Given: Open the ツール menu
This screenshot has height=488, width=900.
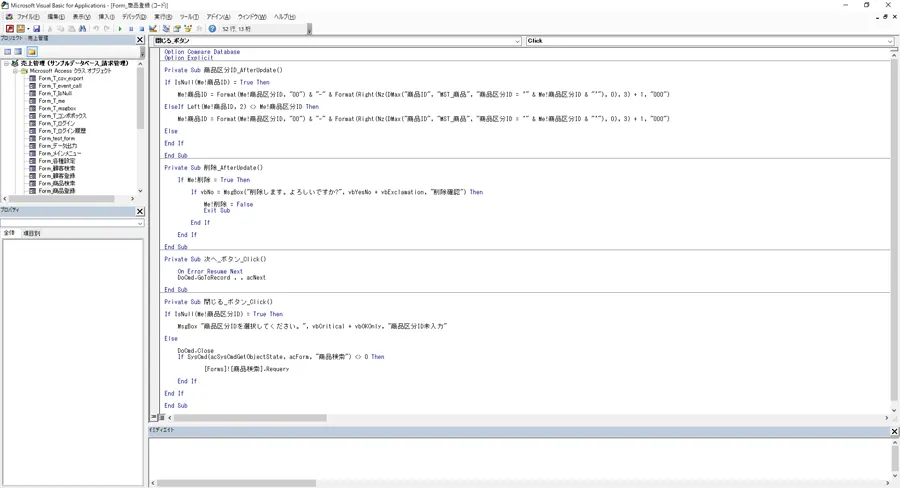Looking at the screenshot, I should coord(189,17).
